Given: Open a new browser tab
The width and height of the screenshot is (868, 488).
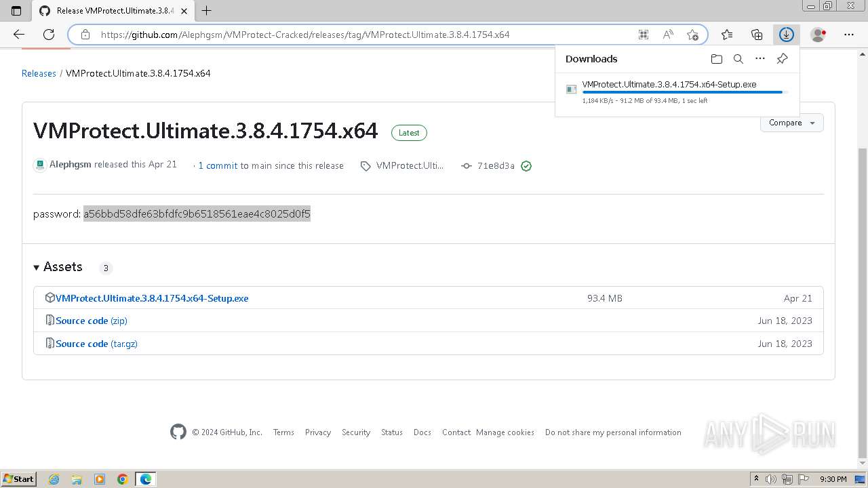Looking at the screenshot, I should [207, 10].
